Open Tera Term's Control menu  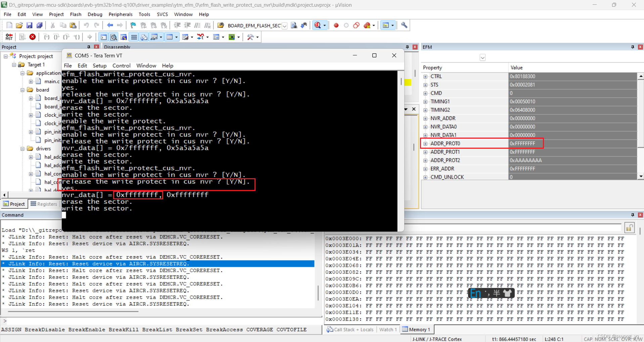point(121,66)
